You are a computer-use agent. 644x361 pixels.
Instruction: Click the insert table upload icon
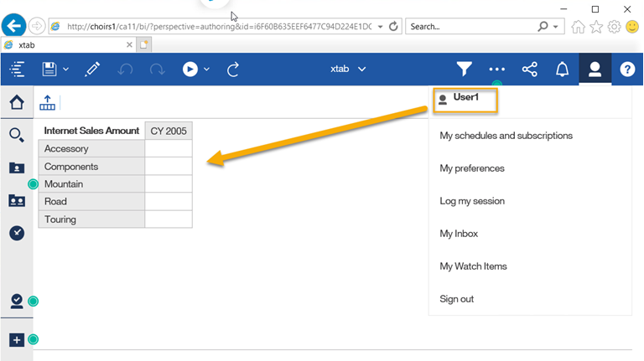point(47,102)
